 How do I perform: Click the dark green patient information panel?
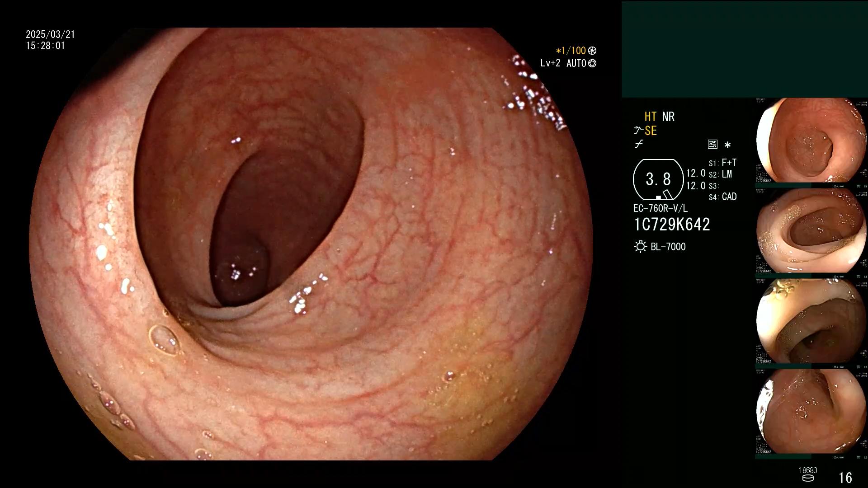(745, 49)
